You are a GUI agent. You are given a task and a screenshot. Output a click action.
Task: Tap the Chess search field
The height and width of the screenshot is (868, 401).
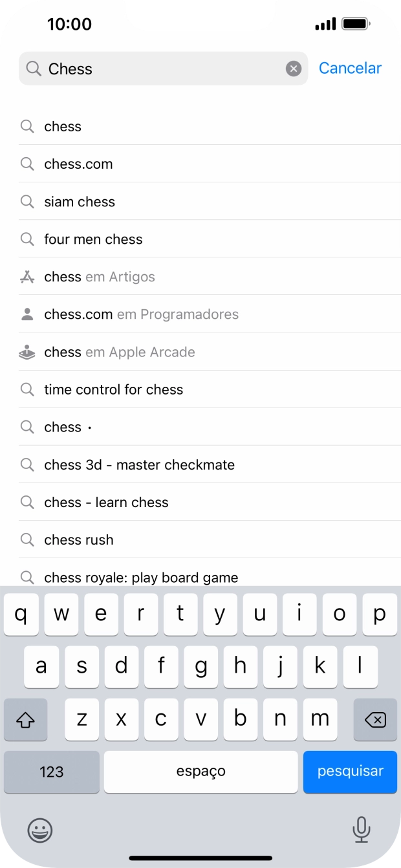(162, 69)
